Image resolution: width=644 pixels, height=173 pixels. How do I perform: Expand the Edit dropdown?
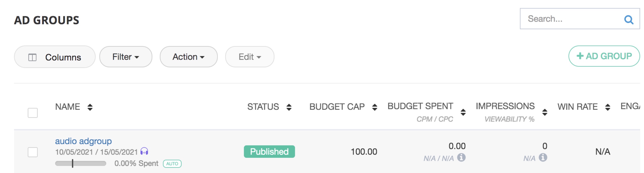pos(249,57)
